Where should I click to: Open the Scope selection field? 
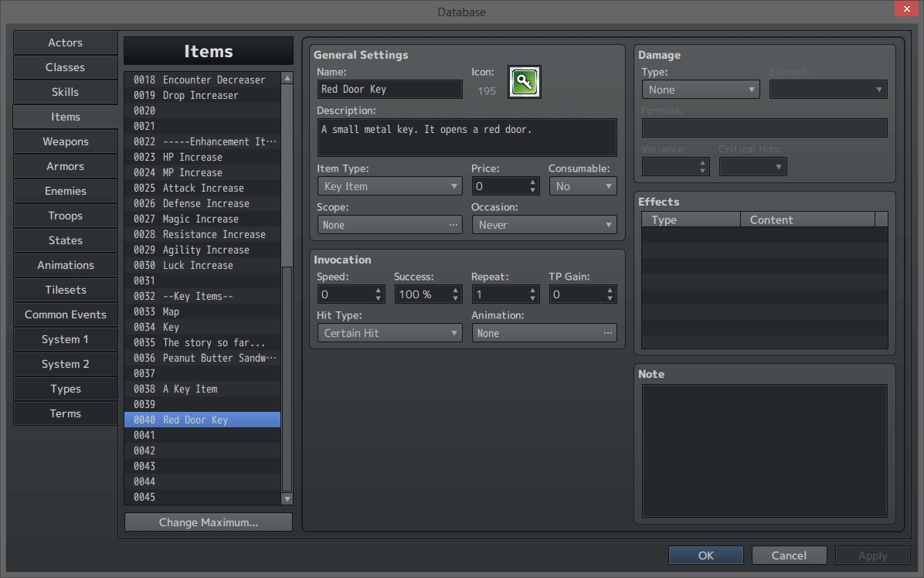(x=389, y=225)
